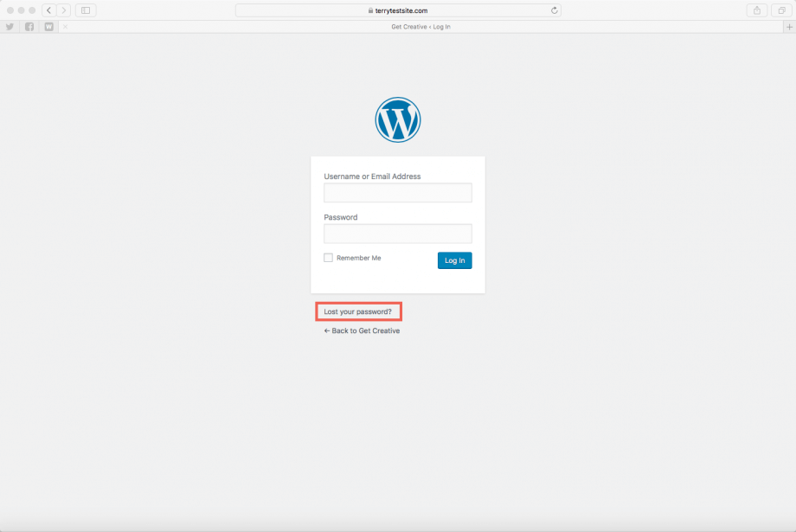Open the Facebook pinned tab
The height and width of the screenshot is (532, 796).
tap(29, 27)
